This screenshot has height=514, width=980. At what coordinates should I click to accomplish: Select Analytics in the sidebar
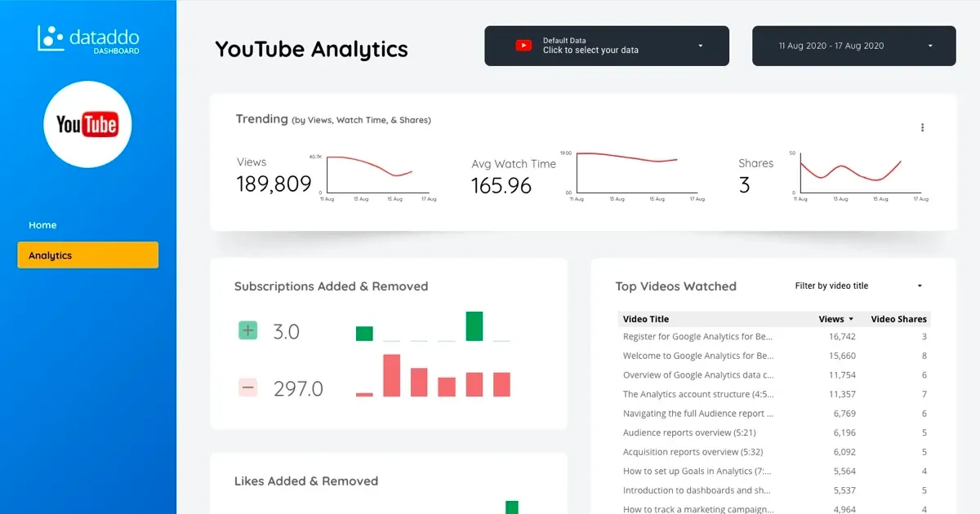click(88, 255)
